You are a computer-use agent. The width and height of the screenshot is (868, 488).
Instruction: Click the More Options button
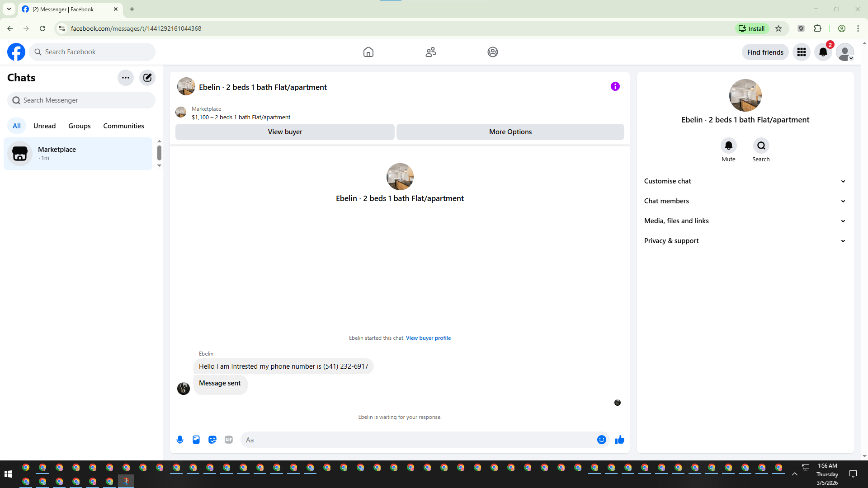(x=510, y=132)
